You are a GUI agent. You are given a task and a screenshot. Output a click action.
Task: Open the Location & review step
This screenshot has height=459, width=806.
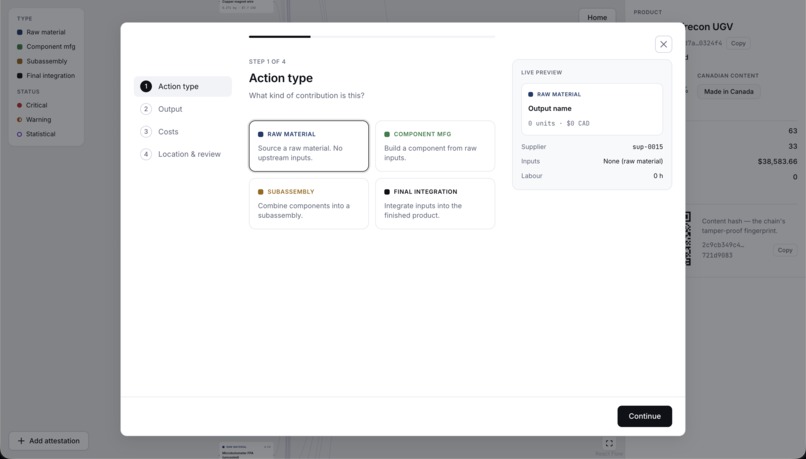point(182,154)
